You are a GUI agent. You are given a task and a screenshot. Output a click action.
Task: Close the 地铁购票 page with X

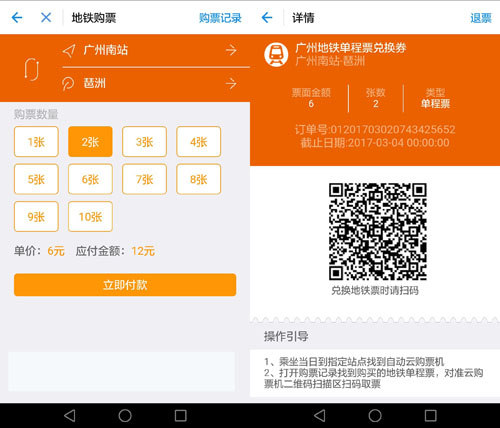46,17
